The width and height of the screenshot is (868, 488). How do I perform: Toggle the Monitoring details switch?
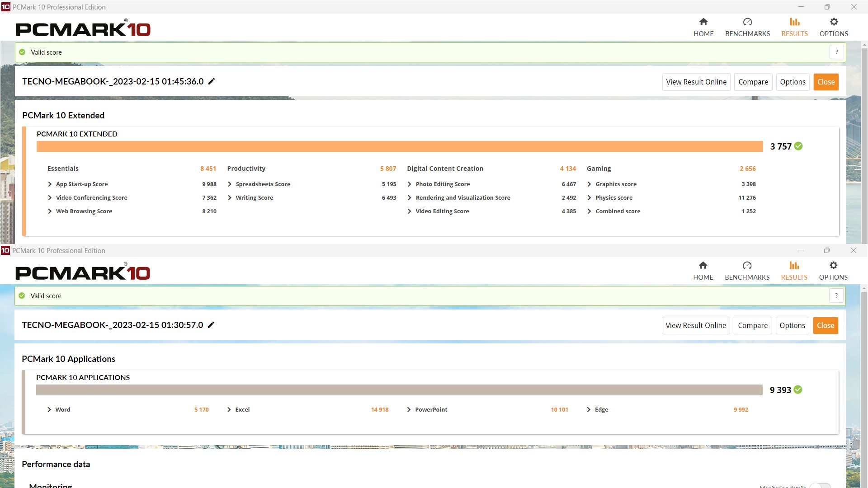click(820, 486)
